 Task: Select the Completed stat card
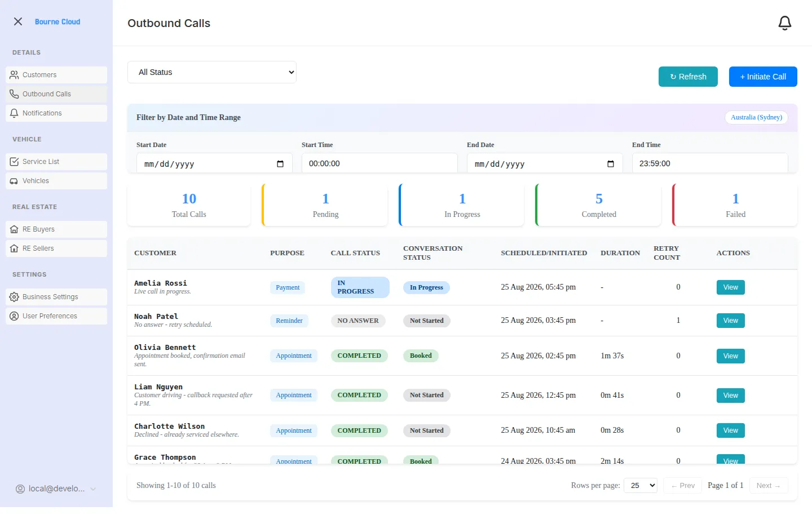pyautogui.click(x=599, y=205)
